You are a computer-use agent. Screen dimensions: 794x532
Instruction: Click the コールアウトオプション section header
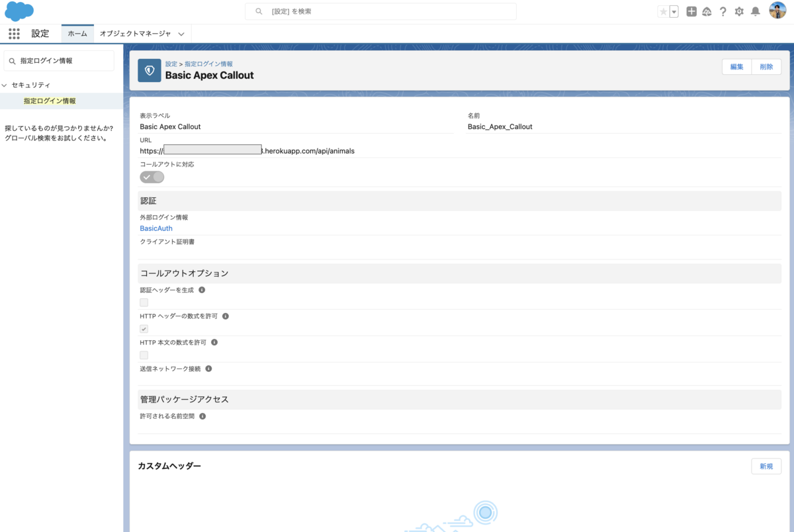[459, 273]
